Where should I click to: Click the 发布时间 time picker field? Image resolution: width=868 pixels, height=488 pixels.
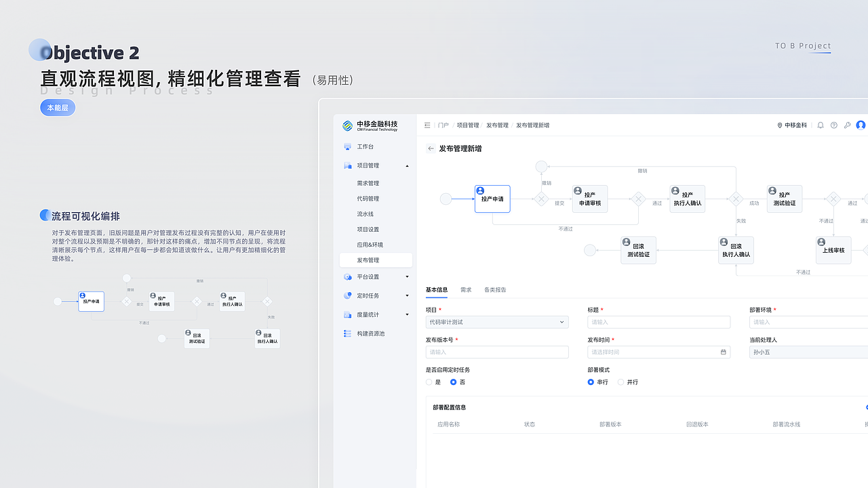(658, 352)
